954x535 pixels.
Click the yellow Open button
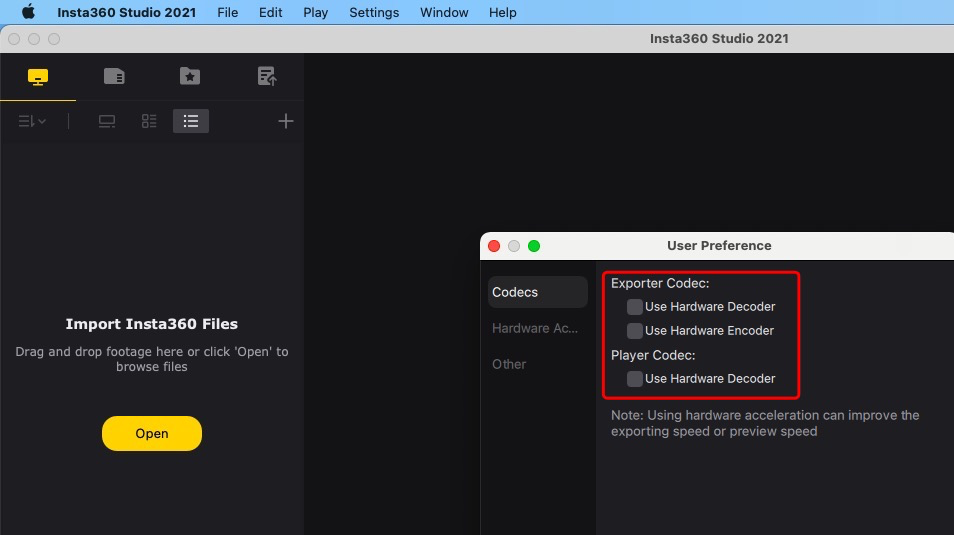click(x=151, y=433)
